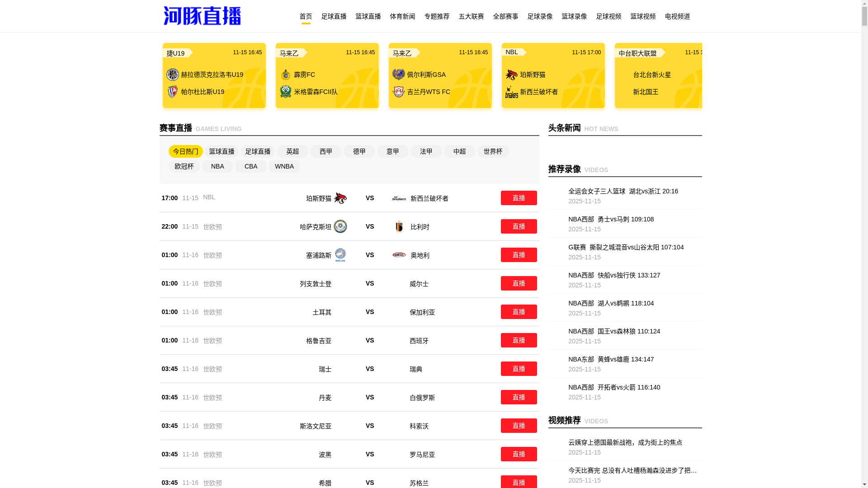868x488 pixels.
Task: Open 足球视频 menu item
Action: pos(609,16)
